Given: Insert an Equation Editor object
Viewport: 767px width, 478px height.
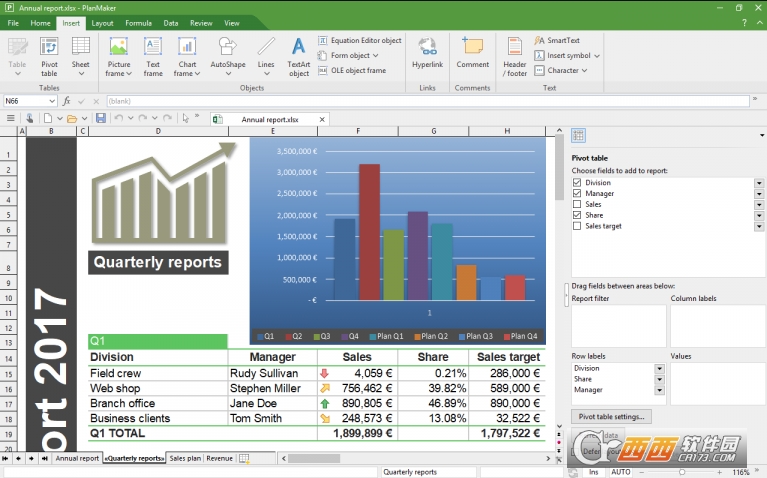Looking at the screenshot, I should 360,41.
